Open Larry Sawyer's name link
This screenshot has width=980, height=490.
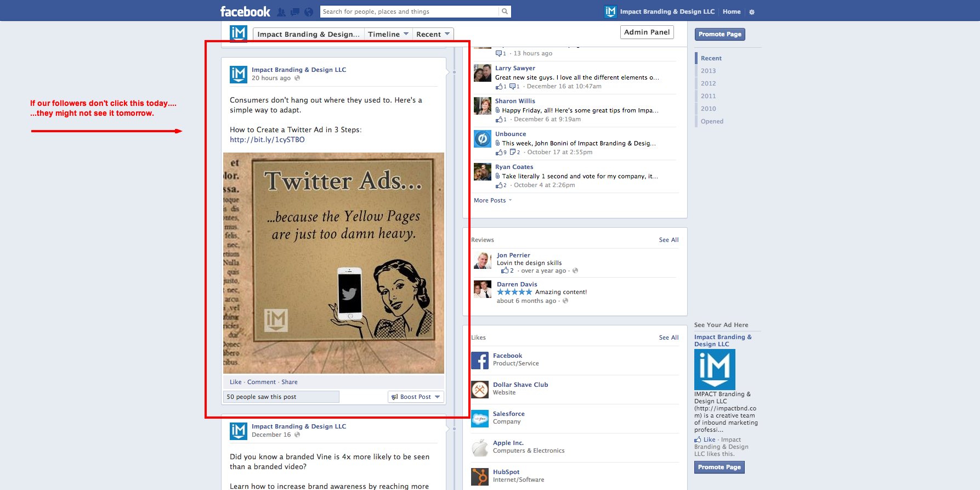click(x=515, y=68)
